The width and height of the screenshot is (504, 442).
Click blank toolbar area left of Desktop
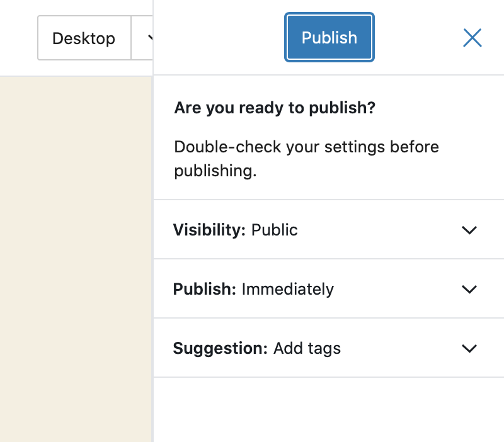click(x=19, y=38)
